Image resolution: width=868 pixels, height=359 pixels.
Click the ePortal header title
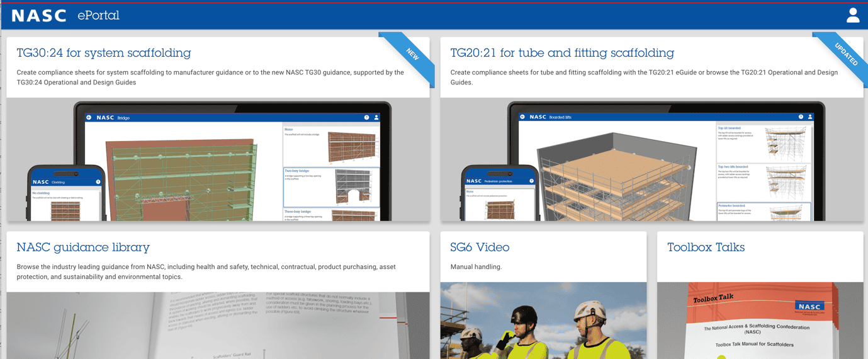coord(98,16)
